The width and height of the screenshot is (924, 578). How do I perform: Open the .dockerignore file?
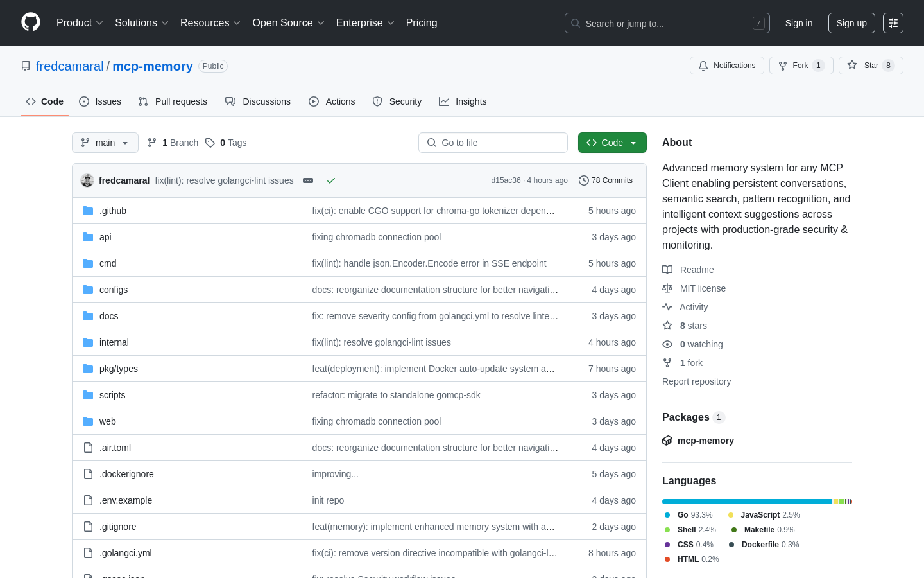126,474
